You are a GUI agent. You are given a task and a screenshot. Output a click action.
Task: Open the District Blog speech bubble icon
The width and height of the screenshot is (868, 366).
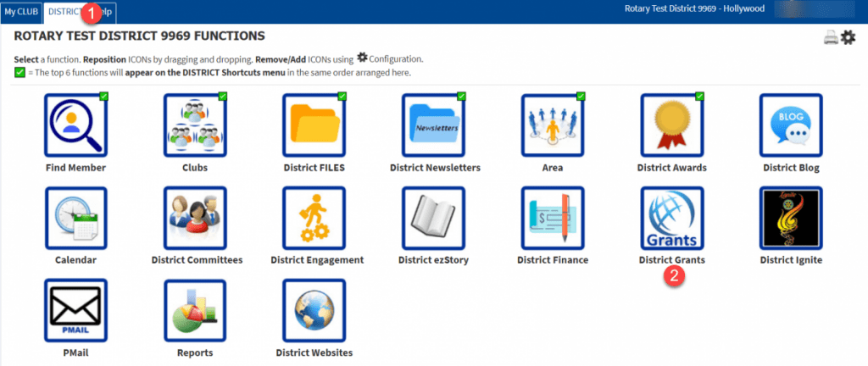[x=791, y=125]
